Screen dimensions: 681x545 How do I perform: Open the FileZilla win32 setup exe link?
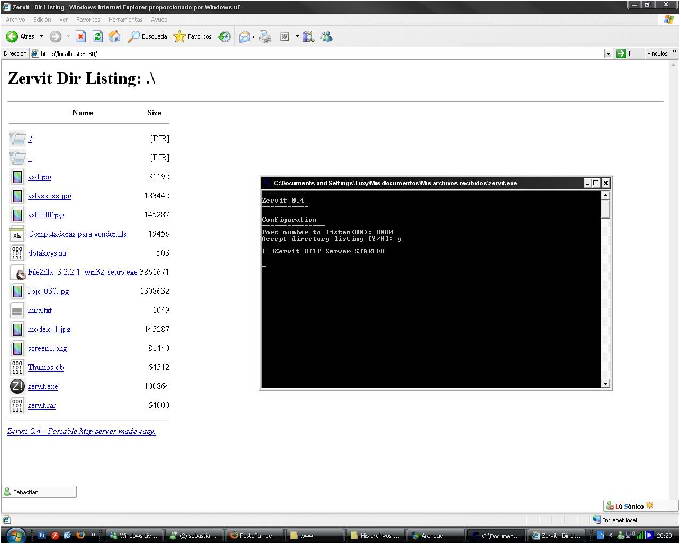click(83, 272)
